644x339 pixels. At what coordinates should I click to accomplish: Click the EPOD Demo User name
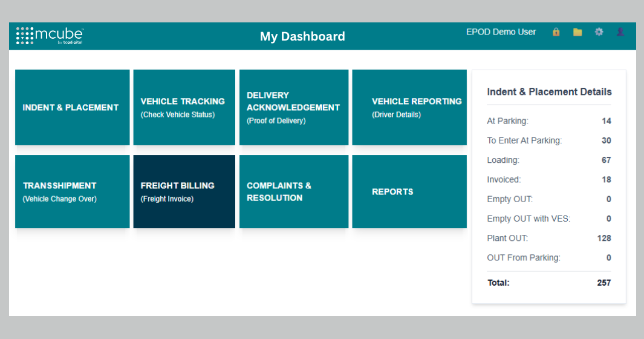pyautogui.click(x=501, y=32)
